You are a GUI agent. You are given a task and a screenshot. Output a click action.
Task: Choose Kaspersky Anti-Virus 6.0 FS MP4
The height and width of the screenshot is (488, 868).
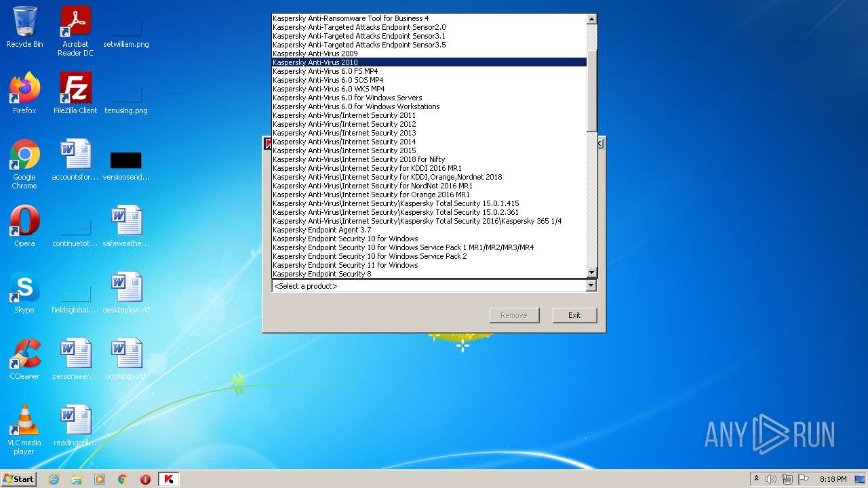(x=429, y=71)
